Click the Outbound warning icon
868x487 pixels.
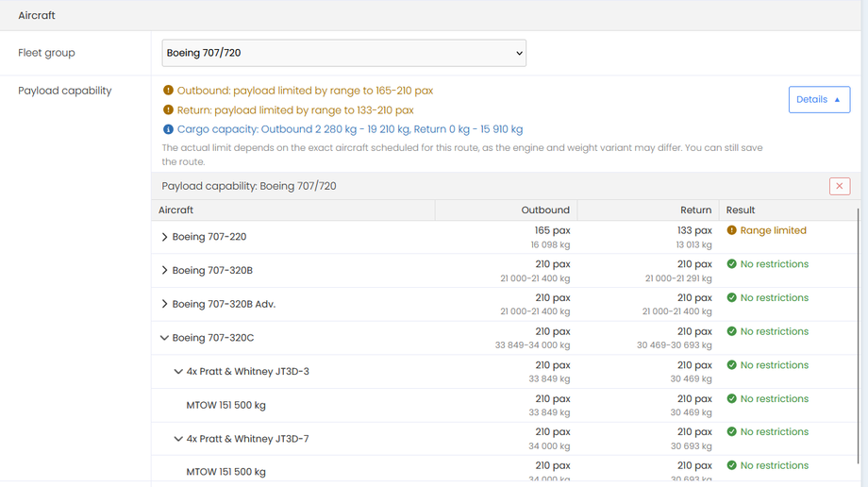tap(168, 91)
